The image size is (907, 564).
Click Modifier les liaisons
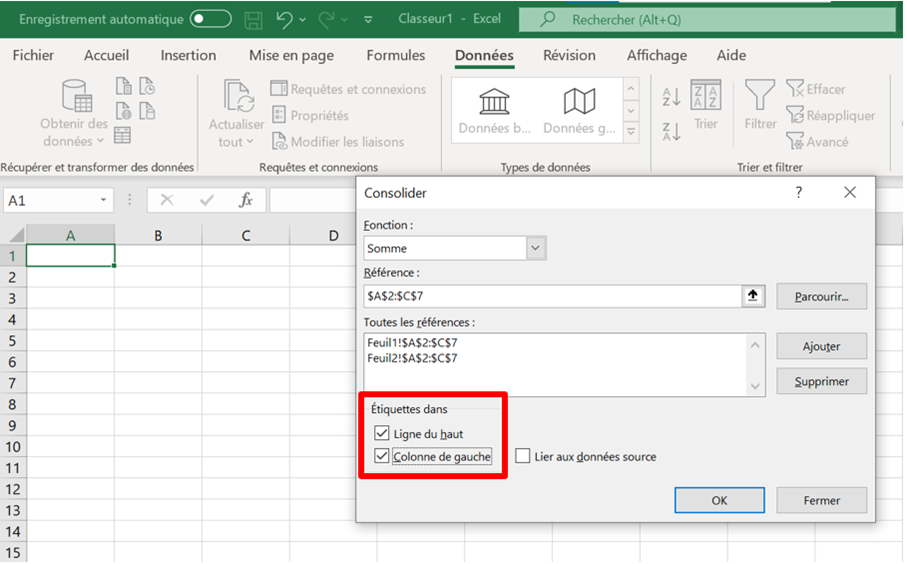[x=338, y=142]
